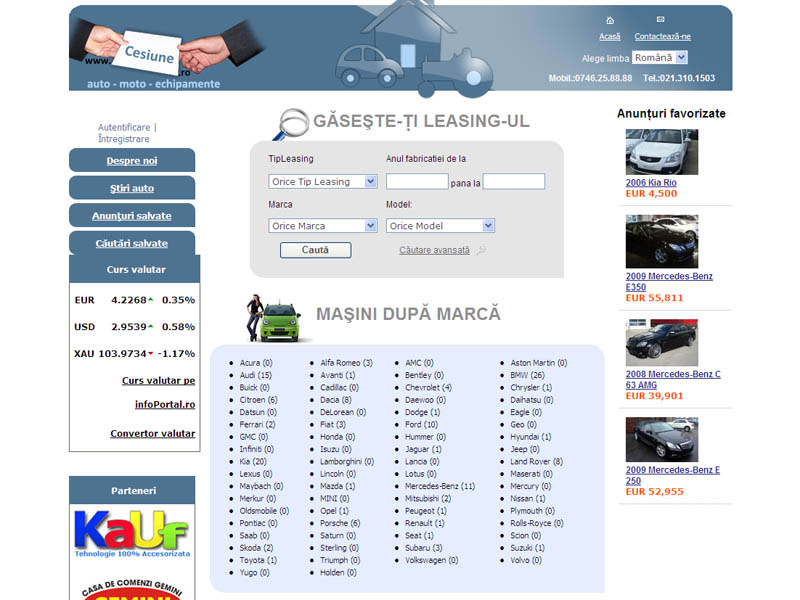Open the 2009 Mercedes-Benz E350 thumbnail
This screenshot has height=600, width=800.
pos(662,241)
